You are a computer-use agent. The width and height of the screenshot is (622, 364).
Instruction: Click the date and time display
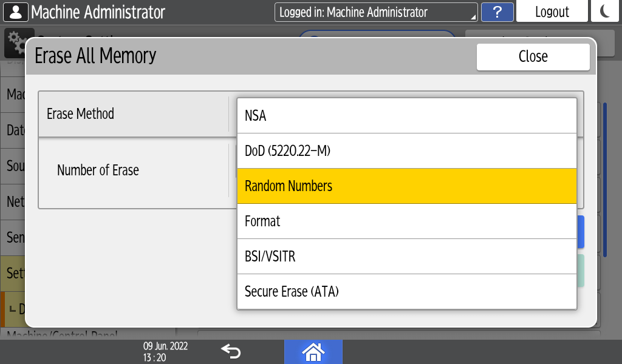point(165,351)
